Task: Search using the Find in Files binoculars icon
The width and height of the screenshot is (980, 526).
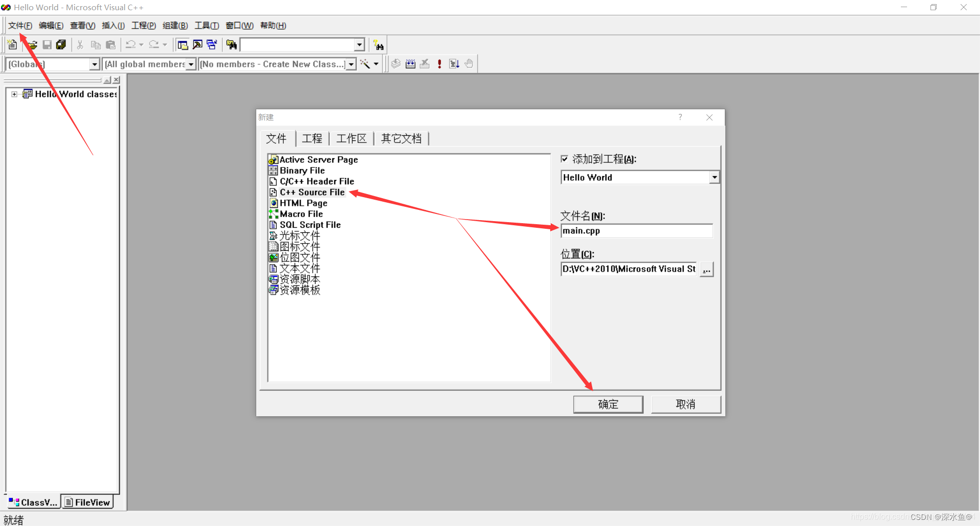Action: (x=231, y=44)
